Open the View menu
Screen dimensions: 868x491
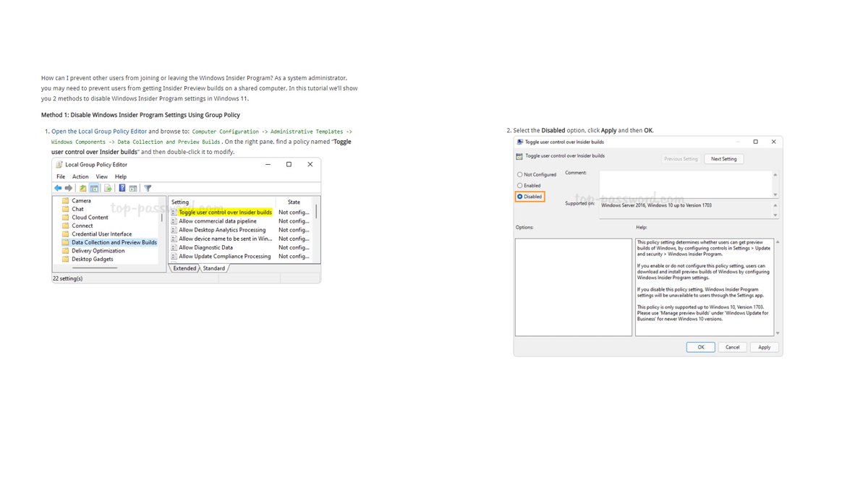pos(101,176)
